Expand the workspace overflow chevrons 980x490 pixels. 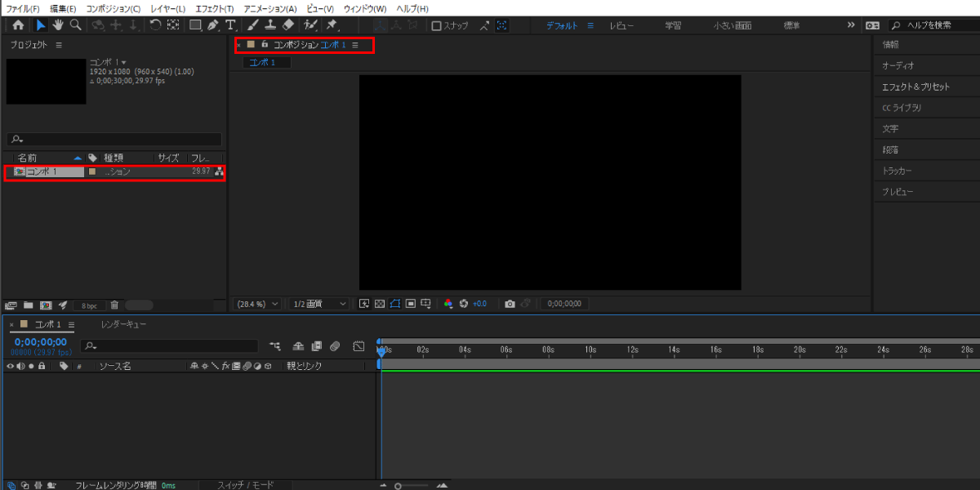(851, 25)
